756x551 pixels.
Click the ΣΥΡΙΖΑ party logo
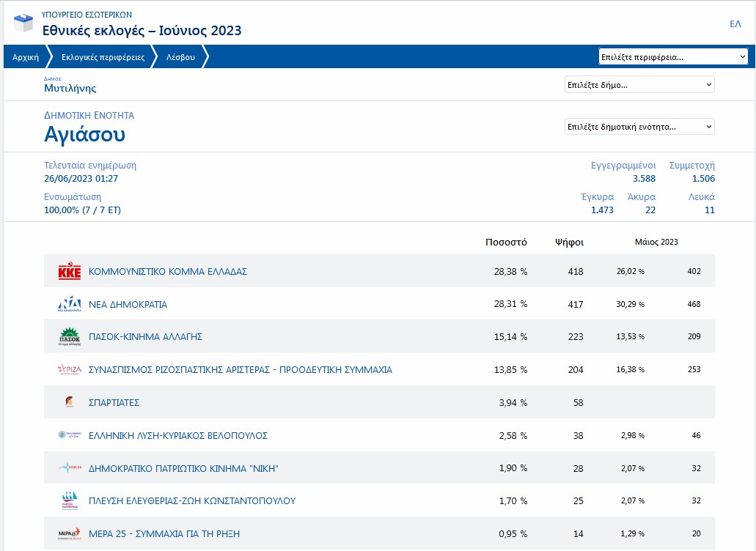(x=69, y=370)
